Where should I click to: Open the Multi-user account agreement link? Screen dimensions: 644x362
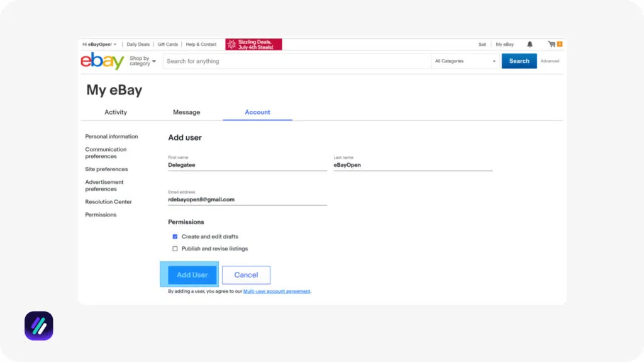point(277,291)
